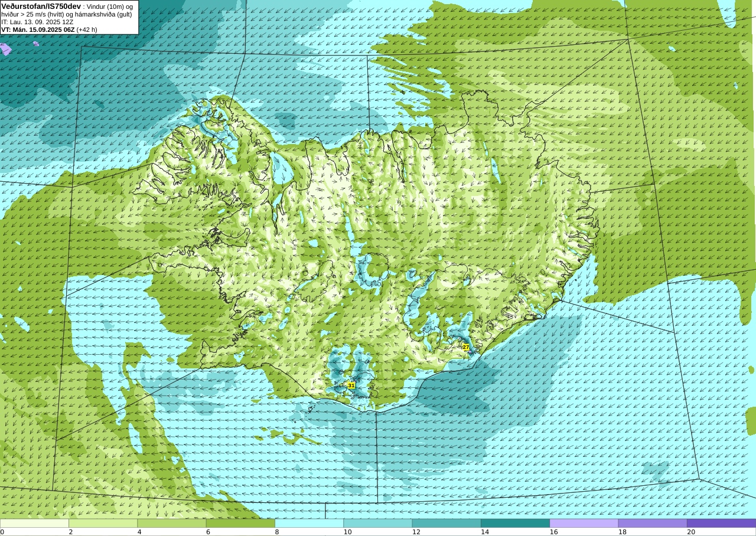Click the legend scale value 20

coord(691,532)
